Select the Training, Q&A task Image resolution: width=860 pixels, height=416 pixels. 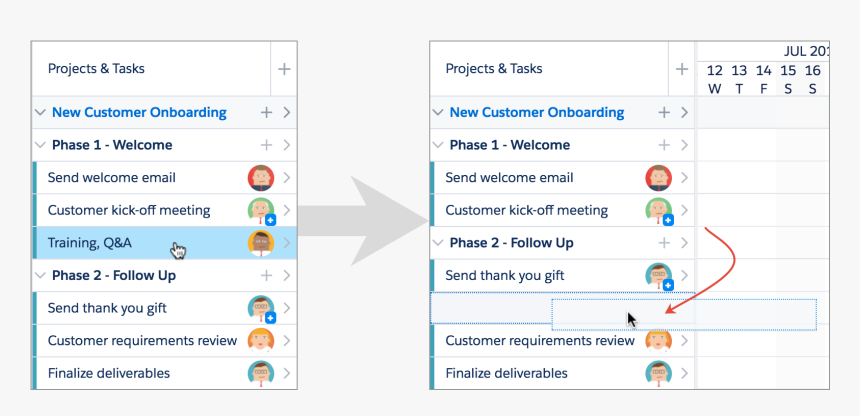tap(90, 243)
